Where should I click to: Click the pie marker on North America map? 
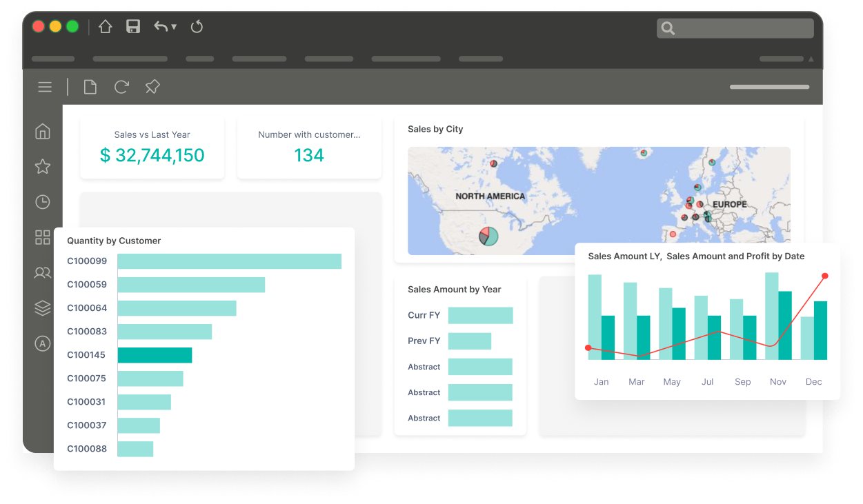(x=488, y=236)
